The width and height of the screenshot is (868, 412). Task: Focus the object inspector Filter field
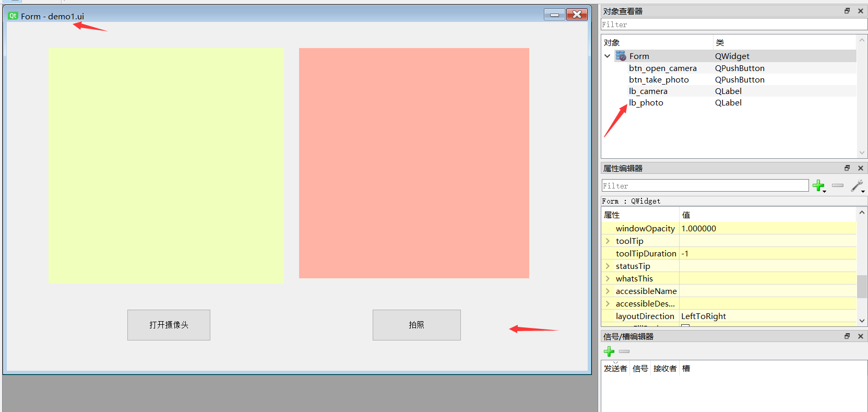(x=734, y=25)
